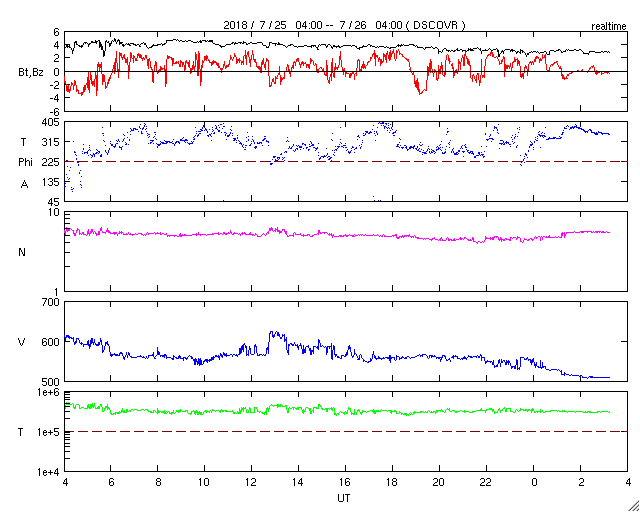
Task: Click the '22' UT hour tick label
Action: 486,483
